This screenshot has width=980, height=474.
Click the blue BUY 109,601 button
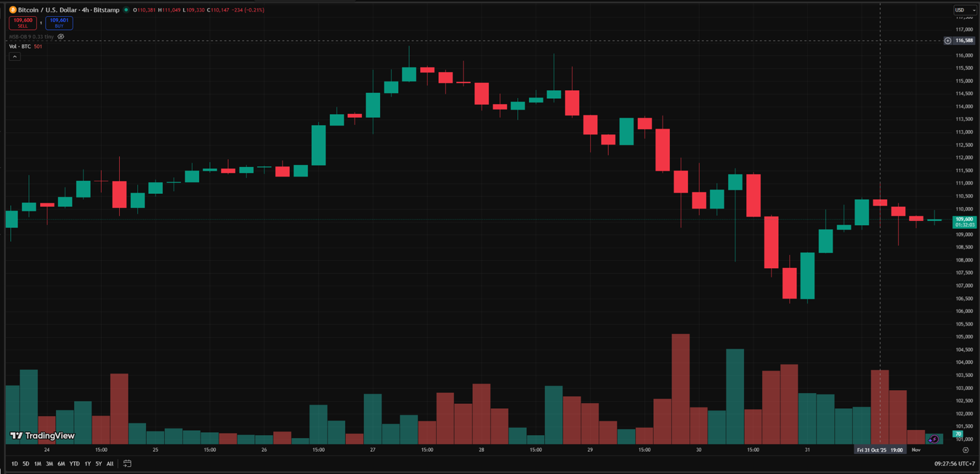pyautogui.click(x=59, y=23)
